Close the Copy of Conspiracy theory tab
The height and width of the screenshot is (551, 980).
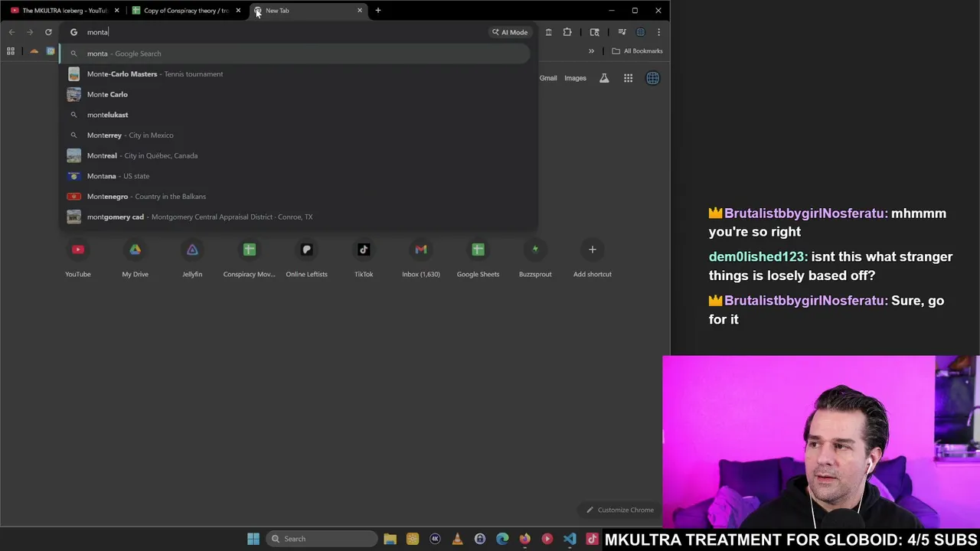(238, 11)
